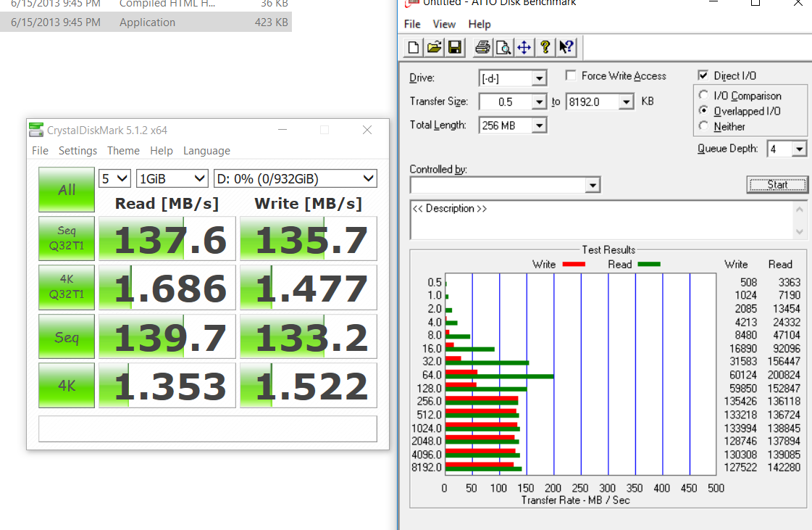This screenshot has width=812, height=530.
Task: Open the File menu in ATTO Disk Benchmark
Action: (x=412, y=25)
